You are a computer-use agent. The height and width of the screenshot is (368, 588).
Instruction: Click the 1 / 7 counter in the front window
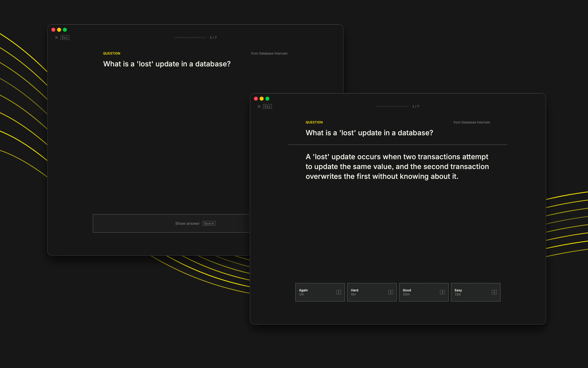coord(415,106)
